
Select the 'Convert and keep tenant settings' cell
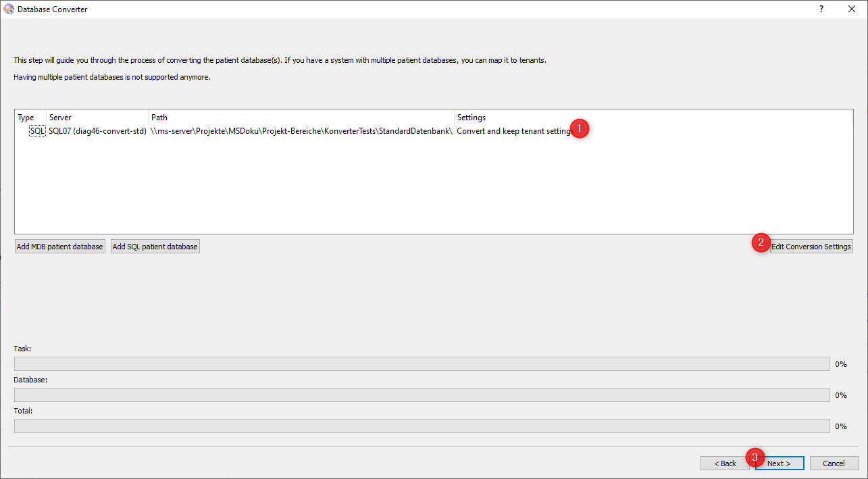coord(513,131)
